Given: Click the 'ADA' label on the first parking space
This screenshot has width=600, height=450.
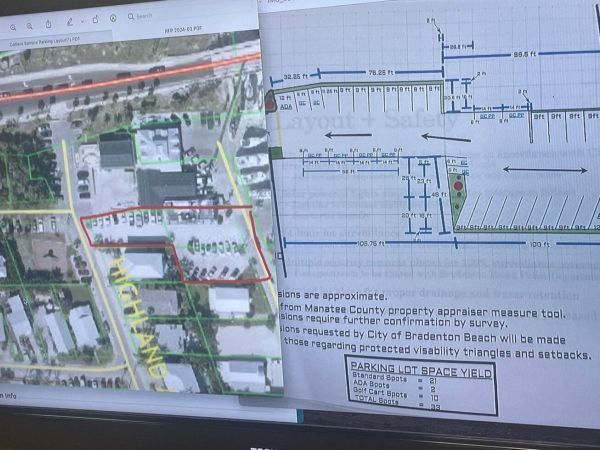Looking at the screenshot, I should click(286, 106).
